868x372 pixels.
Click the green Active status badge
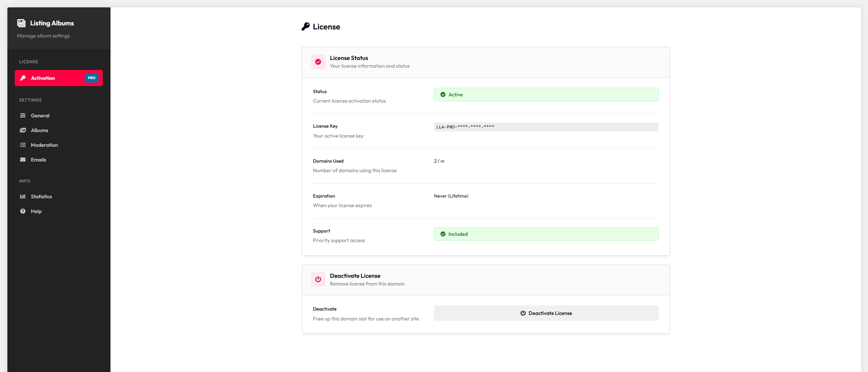pyautogui.click(x=546, y=95)
